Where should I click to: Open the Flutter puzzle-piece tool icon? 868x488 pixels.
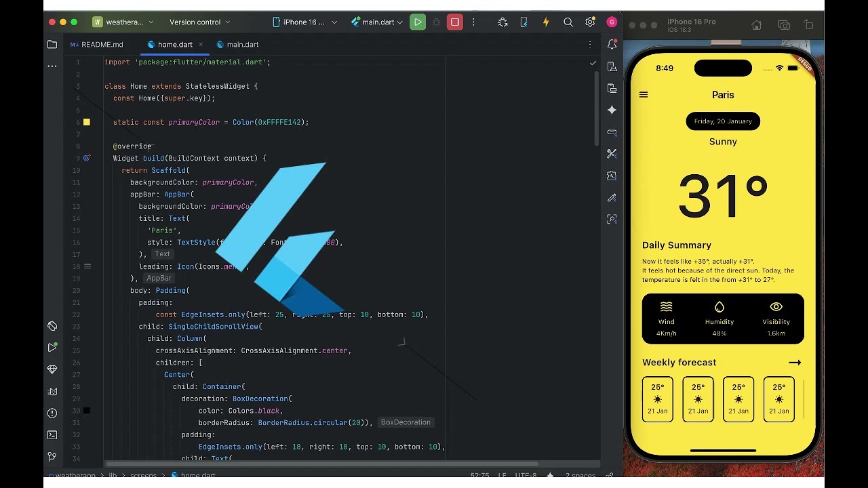tap(612, 176)
